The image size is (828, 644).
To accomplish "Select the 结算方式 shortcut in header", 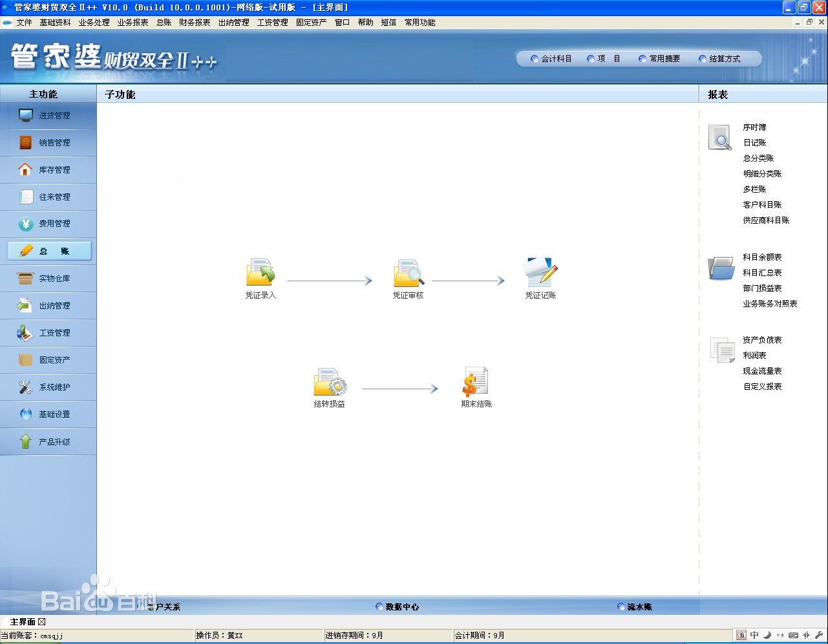I will 724,59.
